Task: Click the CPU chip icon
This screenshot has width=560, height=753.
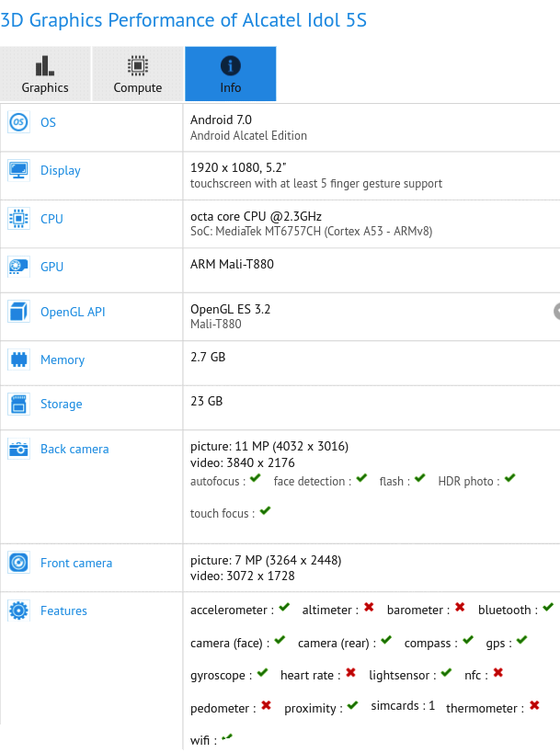Action: tap(18, 219)
